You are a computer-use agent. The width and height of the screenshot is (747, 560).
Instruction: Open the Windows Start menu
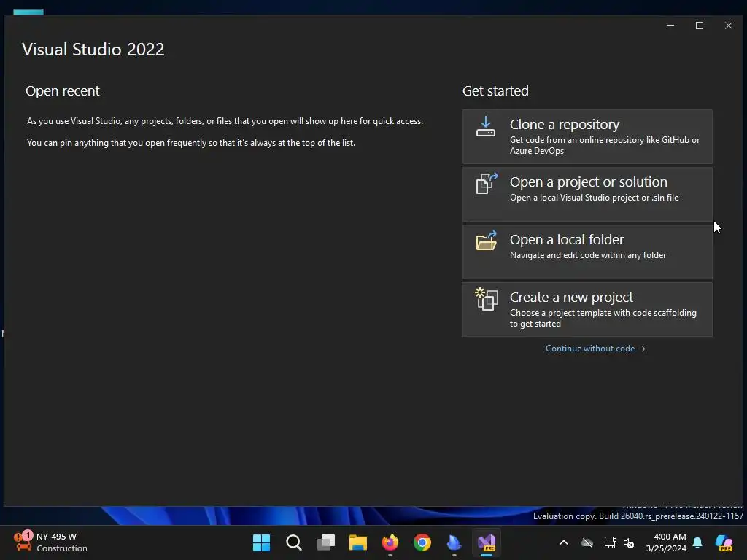pyautogui.click(x=261, y=542)
